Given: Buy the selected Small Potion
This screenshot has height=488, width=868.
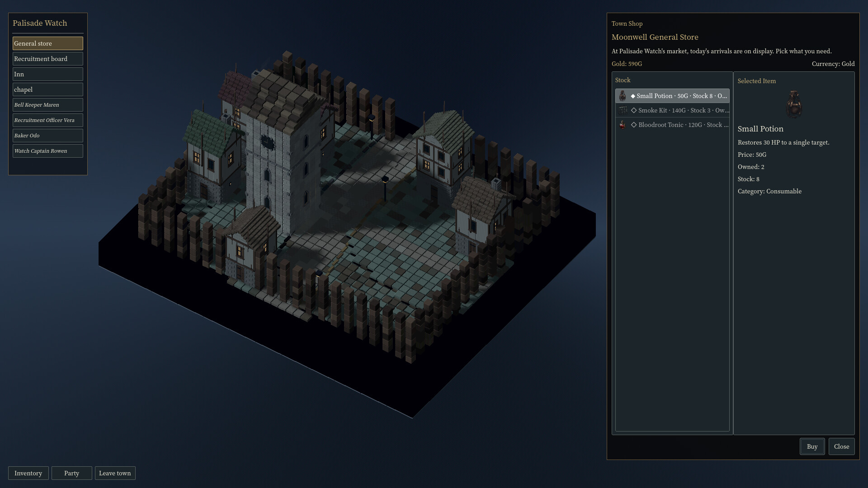Looking at the screenshot, I should click(812, 446).
